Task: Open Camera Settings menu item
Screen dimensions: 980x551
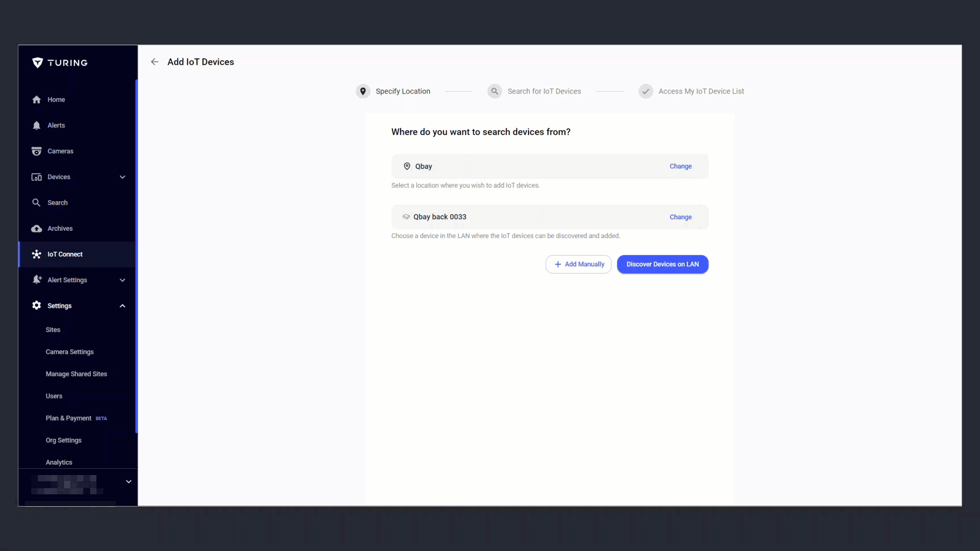Action: (x=70, y=352)
